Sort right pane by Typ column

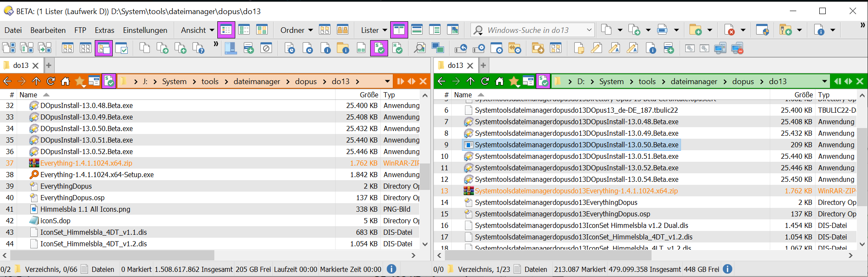tap(824, 95)
